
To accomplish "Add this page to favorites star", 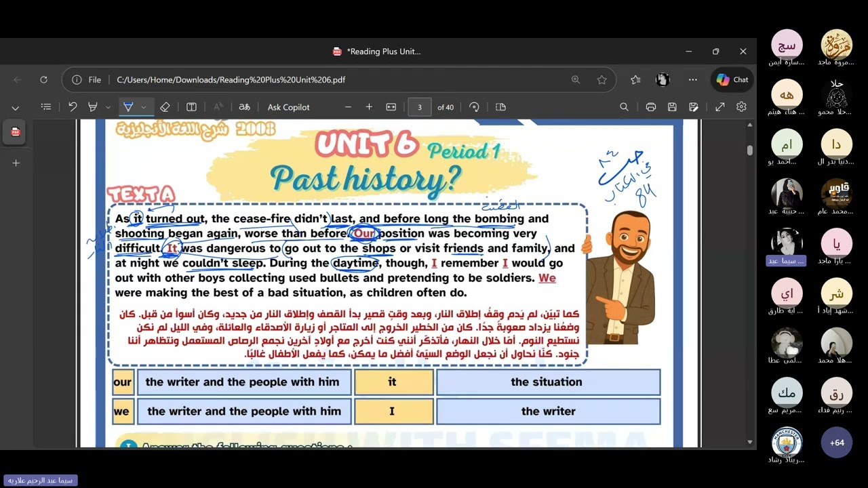I will pyautogui.click(x=601, y=79).
